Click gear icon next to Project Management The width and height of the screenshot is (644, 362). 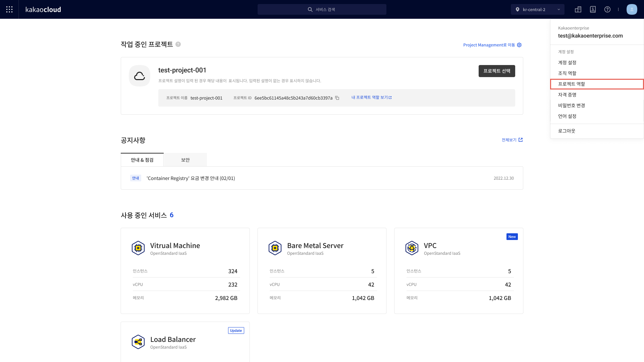(519, 45)
